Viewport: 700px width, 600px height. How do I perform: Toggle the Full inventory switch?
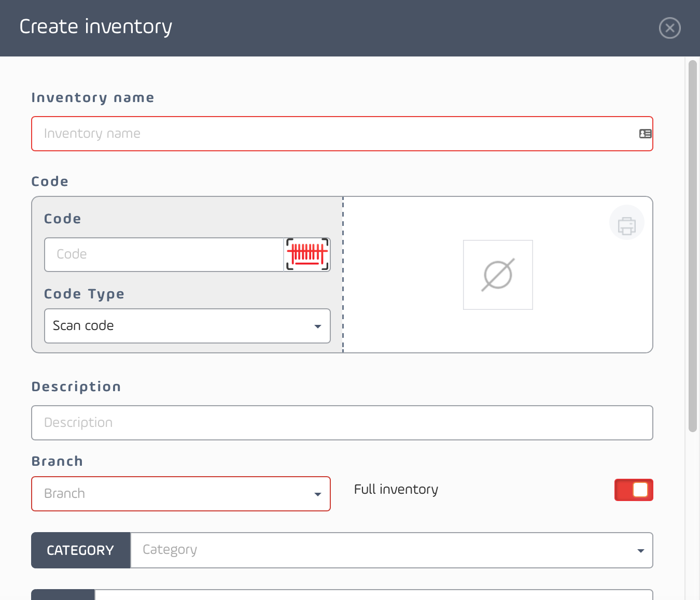coord(634,490)
